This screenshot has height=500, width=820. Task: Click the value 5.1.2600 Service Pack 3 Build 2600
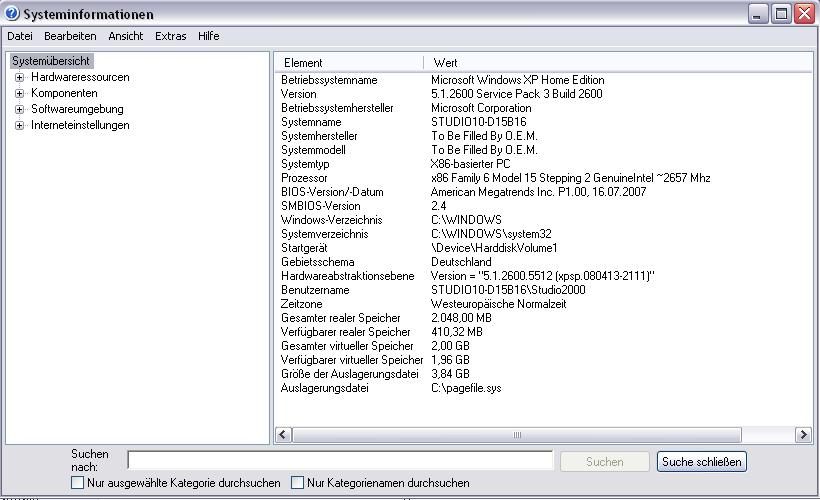517,94
